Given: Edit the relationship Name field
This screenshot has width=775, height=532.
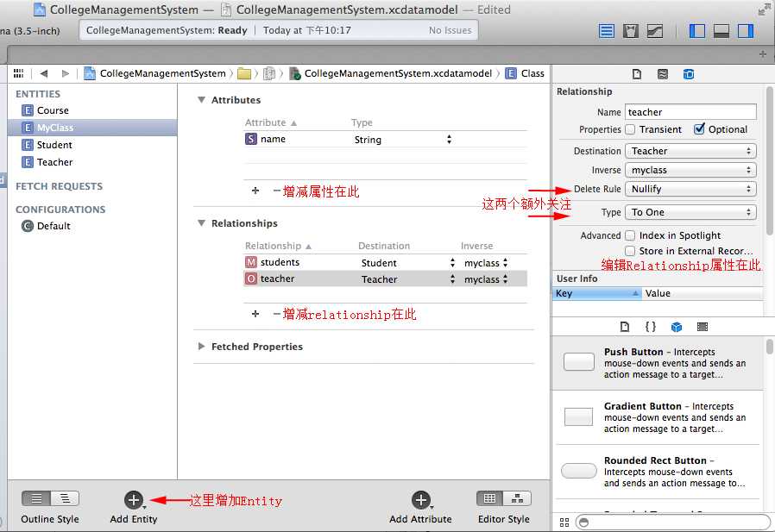Looking at the screenshot, I should pyautogui.click(x=690, y=112).
